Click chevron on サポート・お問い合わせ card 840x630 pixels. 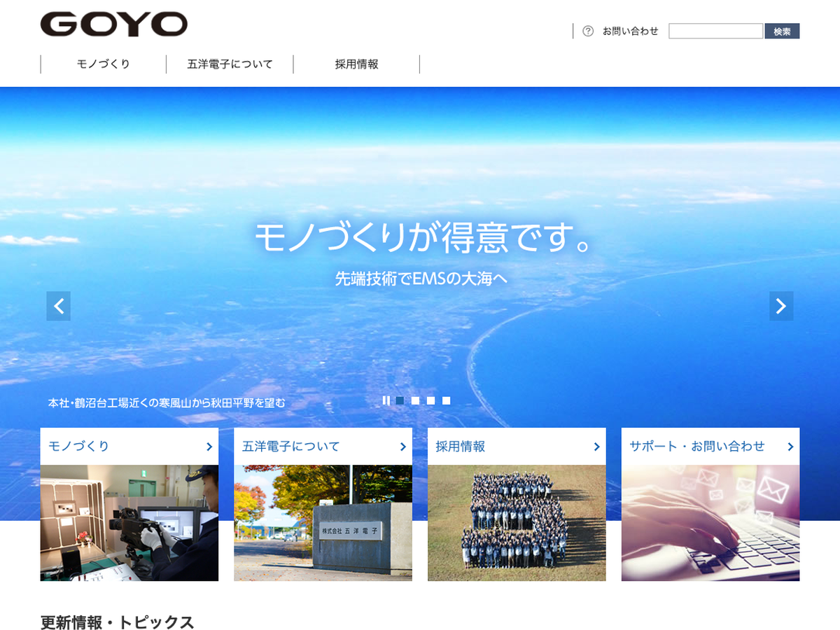pyautogui.click(x=791, y=447)
